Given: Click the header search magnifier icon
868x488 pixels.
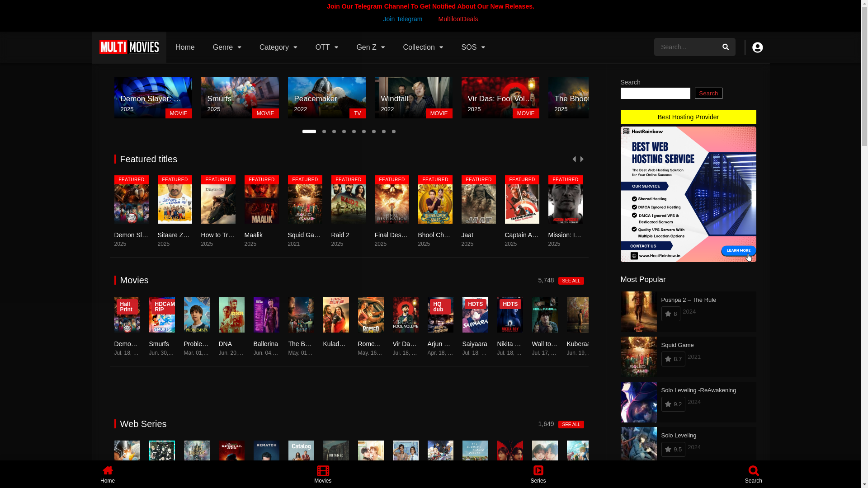Looking at the screenshot, I should 726,47.
